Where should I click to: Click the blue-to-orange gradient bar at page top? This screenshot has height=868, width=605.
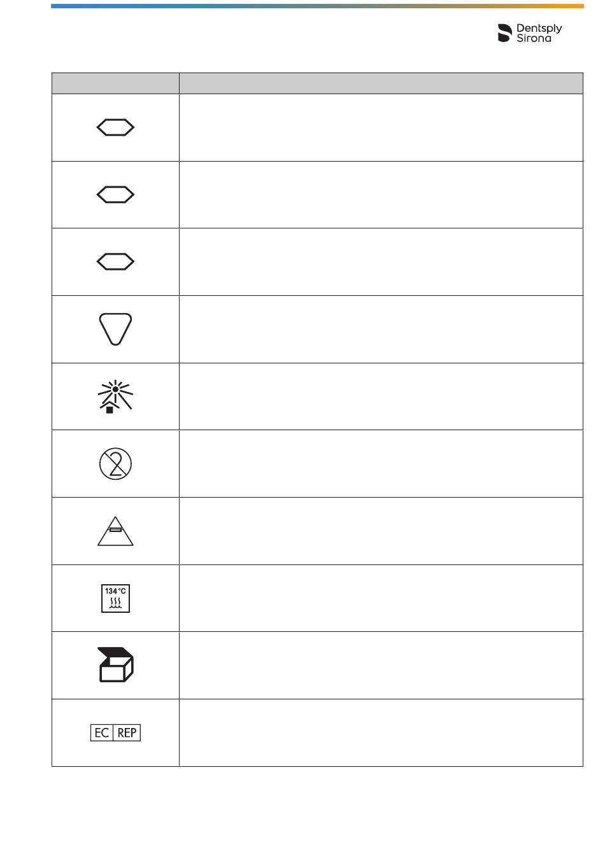pos(317,6)
